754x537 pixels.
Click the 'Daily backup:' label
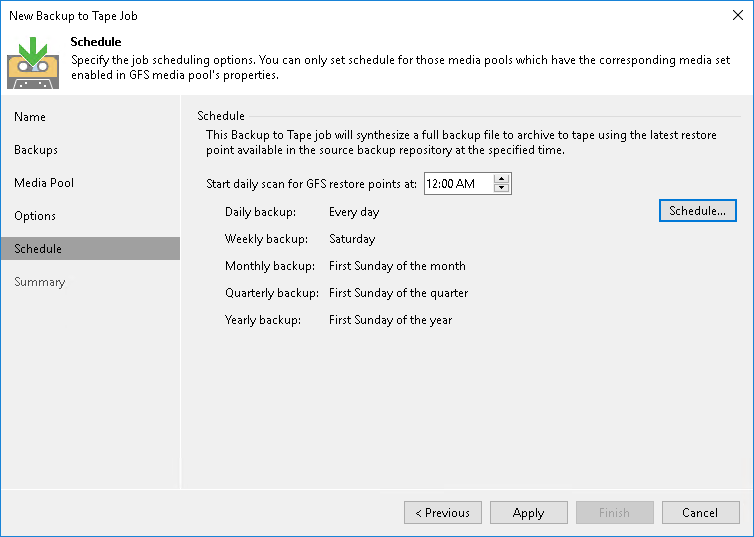click(260, 212)
